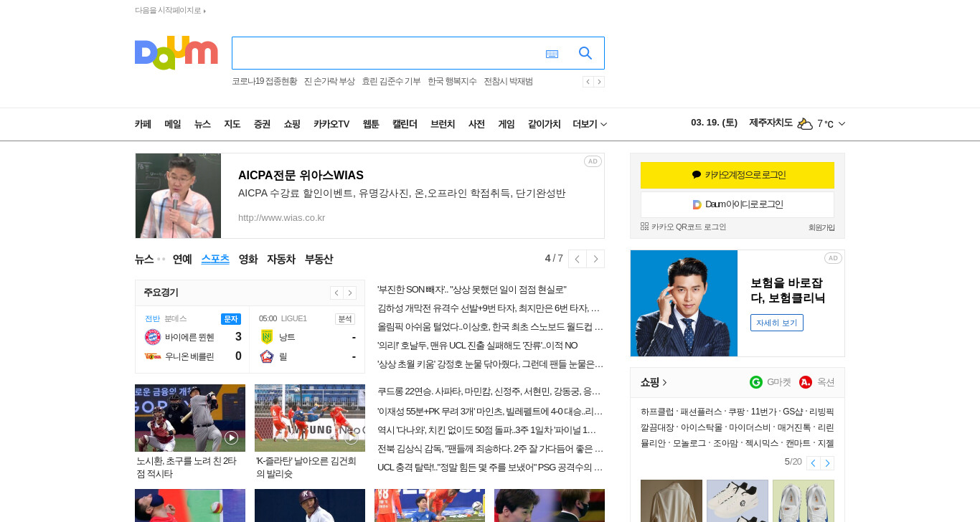The width and height of the screenshot is (980, 522).
Task: Open the 쇼핑 section heading
Action: [654, 382]
